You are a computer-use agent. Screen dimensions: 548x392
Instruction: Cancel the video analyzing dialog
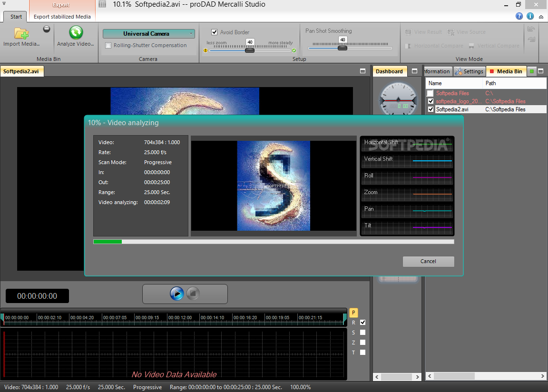point(428,261)
